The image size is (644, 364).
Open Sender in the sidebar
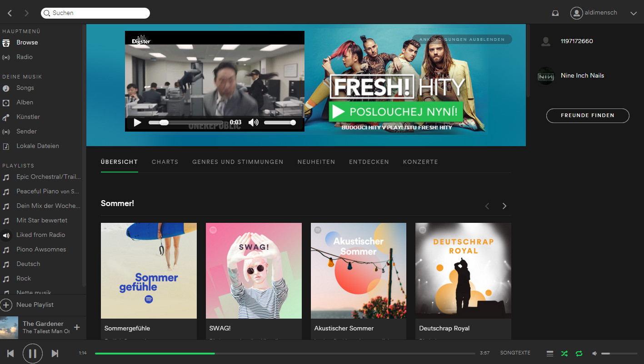point(26,132)
